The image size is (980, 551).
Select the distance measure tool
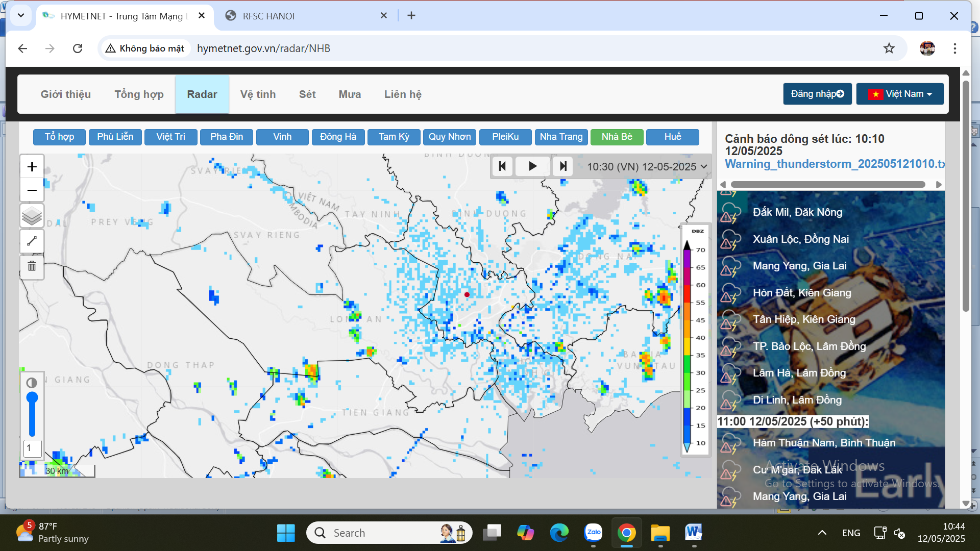pyautogui.click(x=32, y=241)
